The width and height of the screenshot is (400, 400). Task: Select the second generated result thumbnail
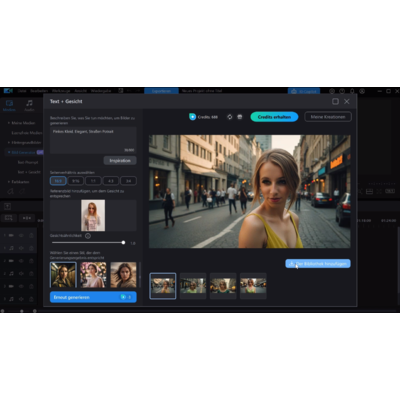click(x=193, y=286)
